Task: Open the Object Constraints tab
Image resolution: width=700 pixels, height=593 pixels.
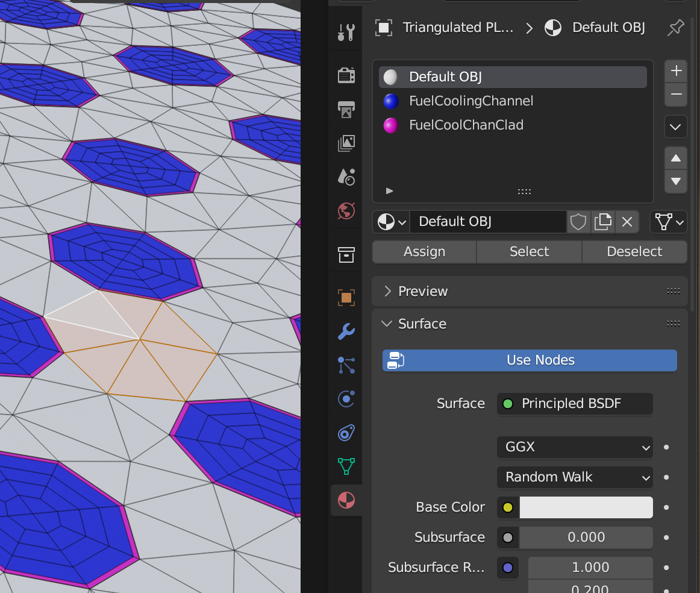Action: pos(346,433)
